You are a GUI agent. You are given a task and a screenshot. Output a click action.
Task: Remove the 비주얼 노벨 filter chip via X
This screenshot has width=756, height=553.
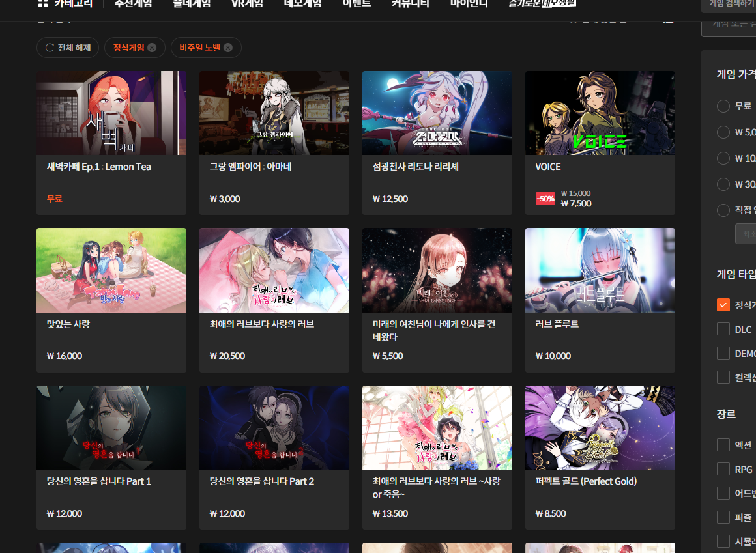pyautogui.click(x=228, y=48)
